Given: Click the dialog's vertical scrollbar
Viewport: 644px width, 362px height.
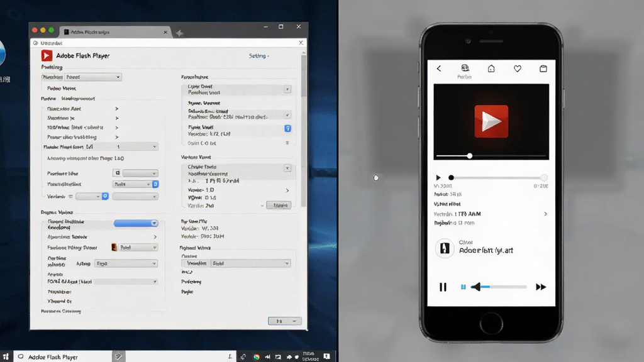Looking at the screenshot, I should tap(304, 129).
